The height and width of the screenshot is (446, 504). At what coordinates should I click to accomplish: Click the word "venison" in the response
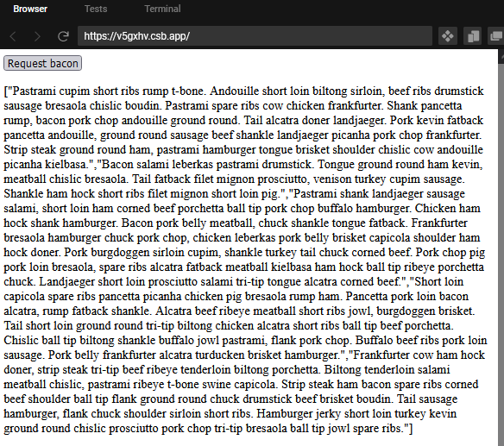tap(332, 179)
